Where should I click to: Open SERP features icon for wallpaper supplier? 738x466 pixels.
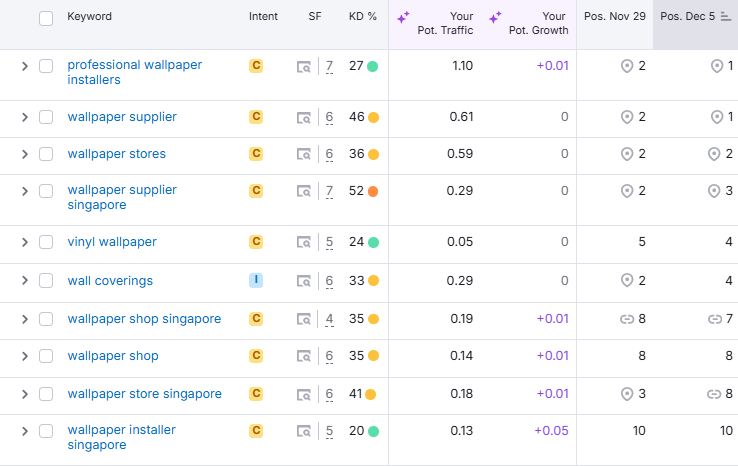(303, 118)
